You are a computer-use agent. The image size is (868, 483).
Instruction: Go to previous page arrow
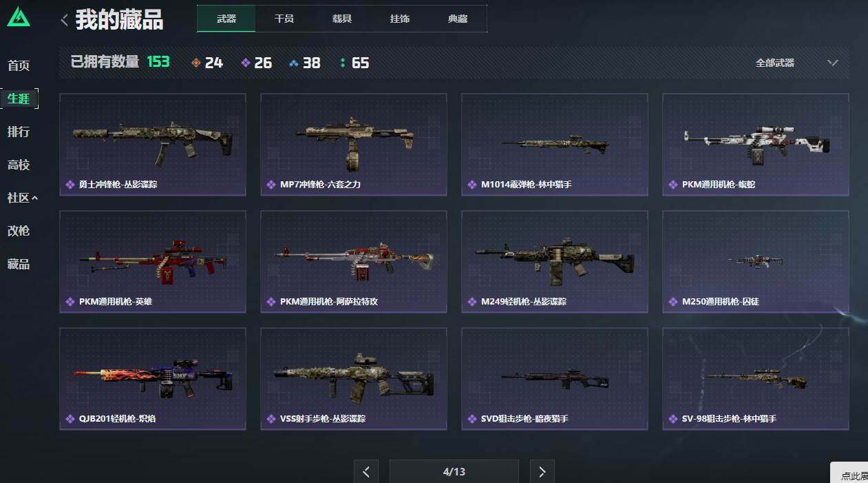click(x=366, y=471)
